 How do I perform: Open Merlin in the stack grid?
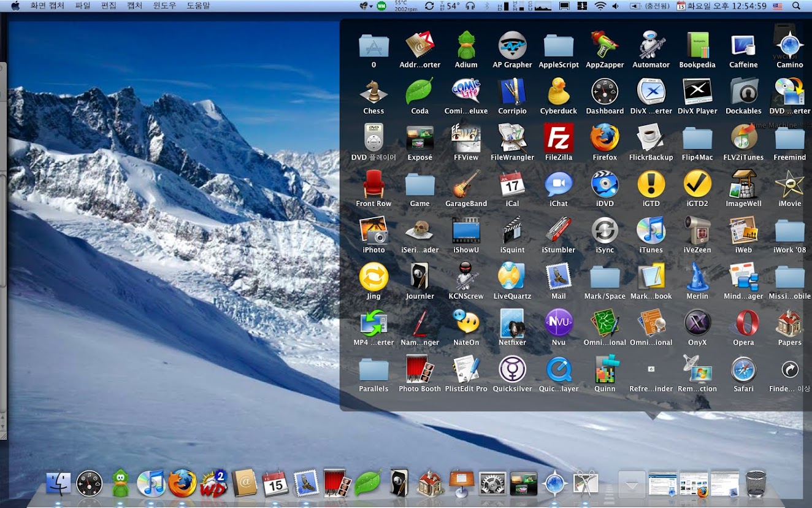(697, 277)
